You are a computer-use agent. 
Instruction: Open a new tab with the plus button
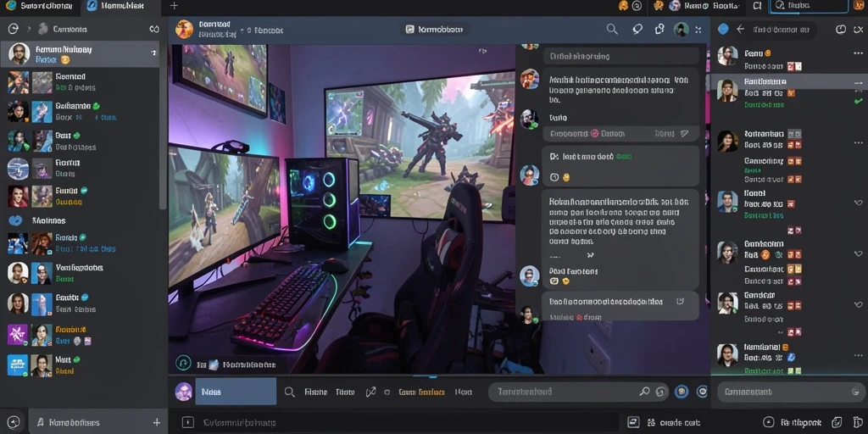point(174,6)
